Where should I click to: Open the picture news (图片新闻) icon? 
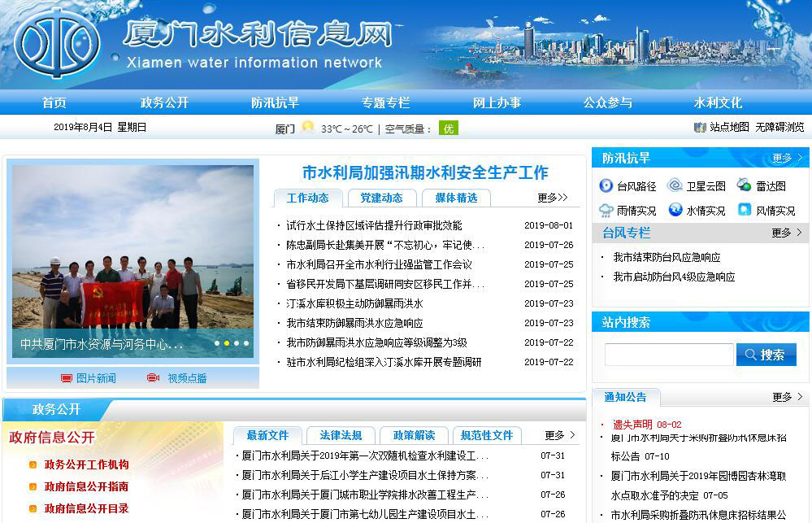tap(67, 378)
